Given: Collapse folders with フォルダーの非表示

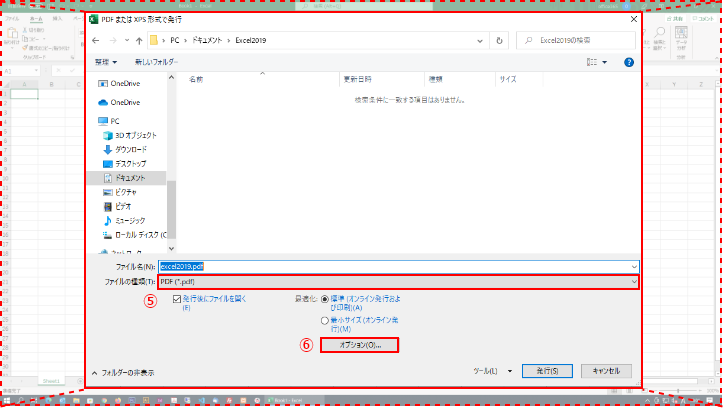Looking at the screenshot, I should tap(123, 373).
